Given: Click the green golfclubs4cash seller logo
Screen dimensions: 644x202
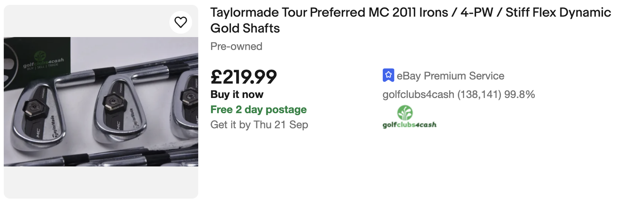Looking at the screenshot, I should click(405, 113).
